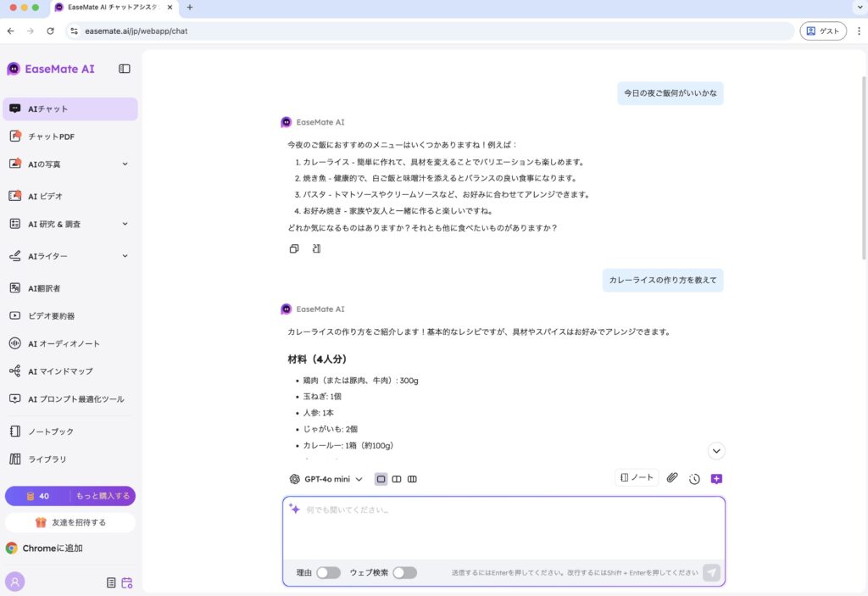Open チャットPDF in the sidebar
Screen dimensions: 868x596
pyautogui.click(x=51, y=136)
